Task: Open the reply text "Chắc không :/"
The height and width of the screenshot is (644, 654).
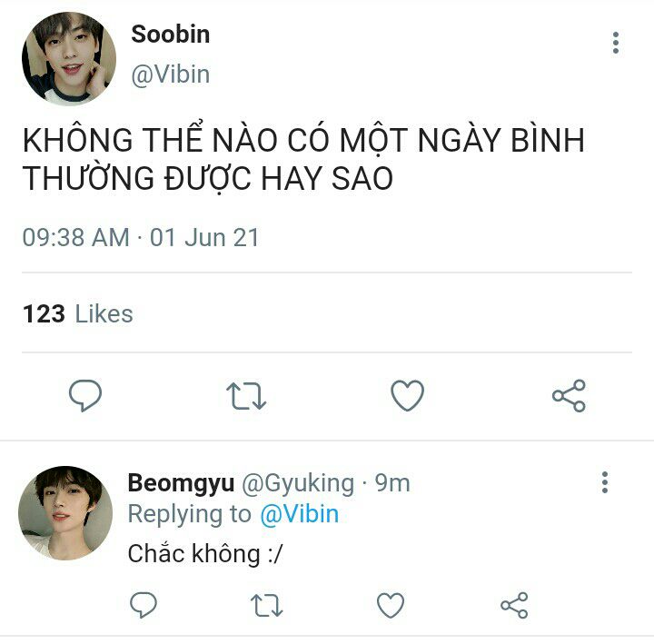Action: (x=205, y=553)
